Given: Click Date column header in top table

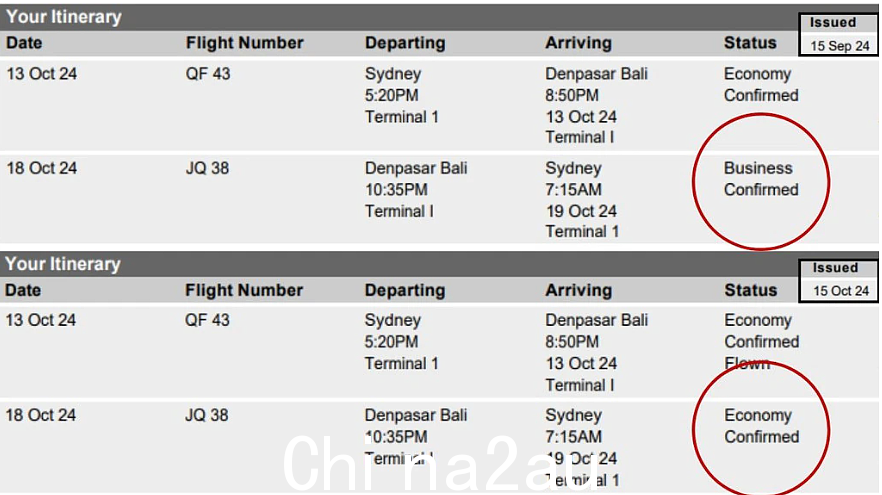Looking at the screenshot, I should pos(24,43).
